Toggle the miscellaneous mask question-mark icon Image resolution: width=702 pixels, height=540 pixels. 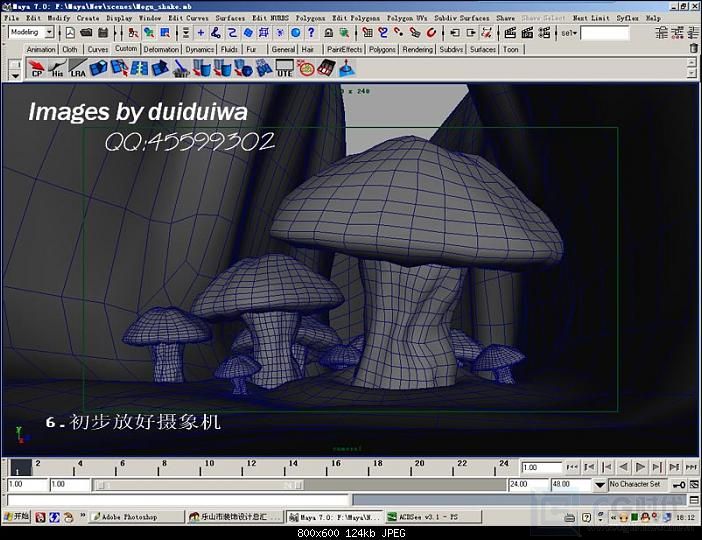[x=311, y=33]
